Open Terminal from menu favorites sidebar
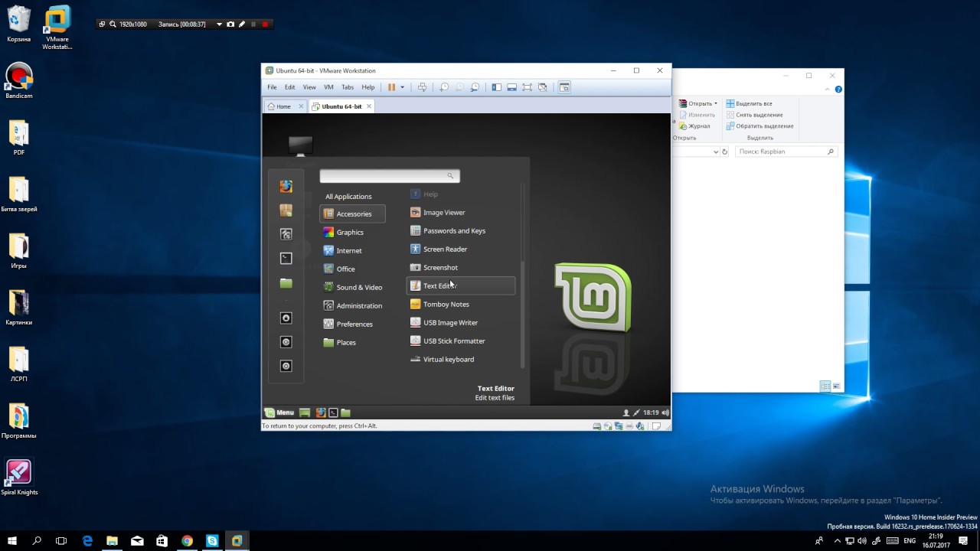The image size is (980, 551). coord(286,259)
